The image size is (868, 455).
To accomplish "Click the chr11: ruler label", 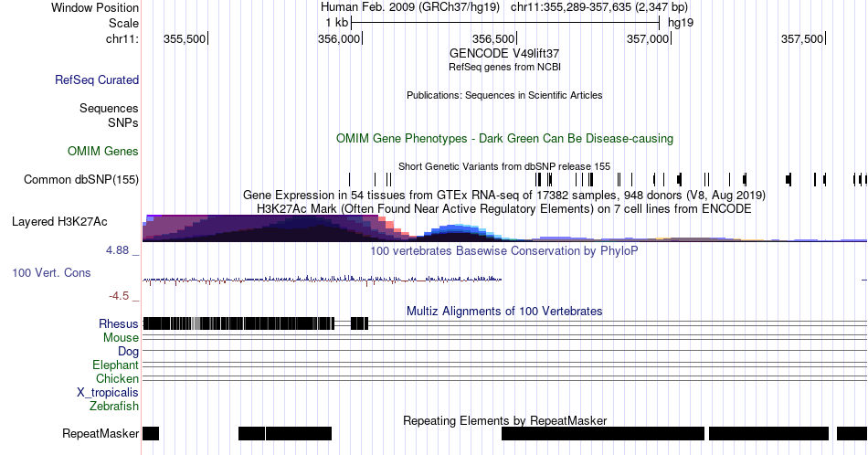I will 122,38.
